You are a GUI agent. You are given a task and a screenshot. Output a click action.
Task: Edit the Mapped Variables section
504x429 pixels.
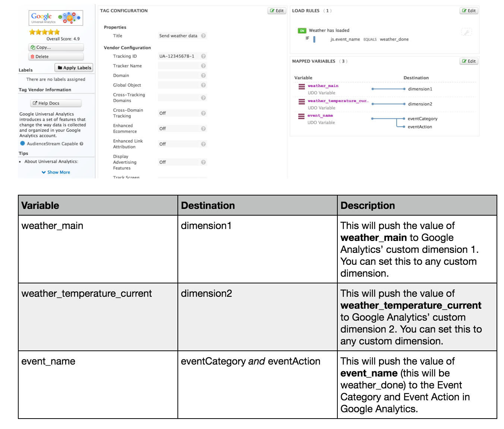(x=469, y=61)
